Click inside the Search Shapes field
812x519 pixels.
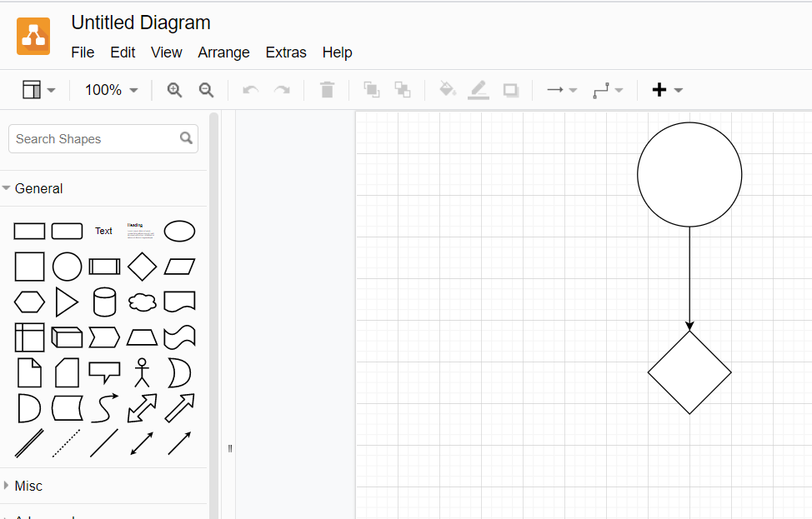click(x=92, y=138)
